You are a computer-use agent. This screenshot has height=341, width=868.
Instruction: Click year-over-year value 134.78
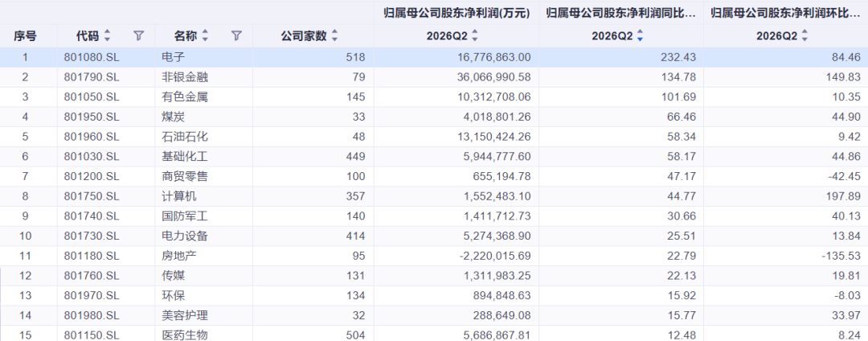coord(678,77)
